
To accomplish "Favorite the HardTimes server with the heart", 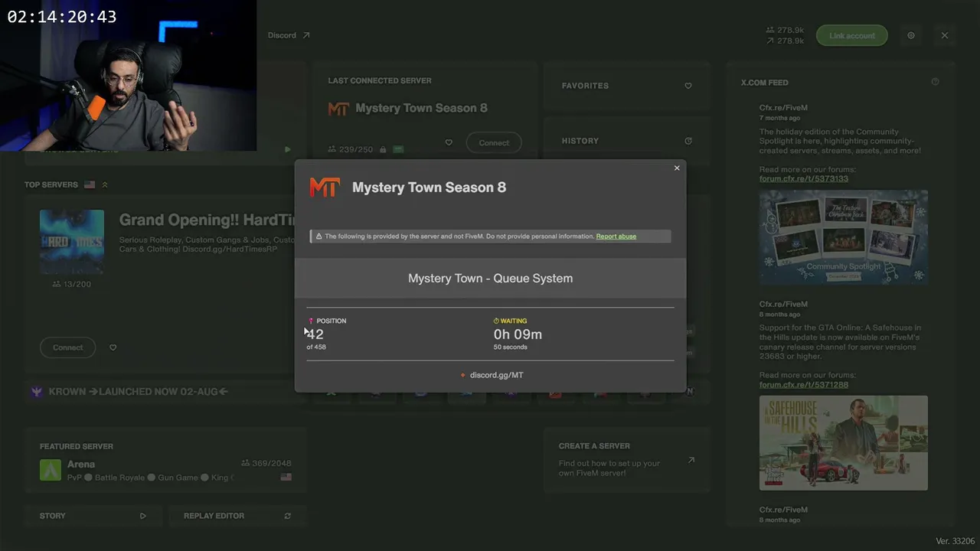I will point(113,347).
